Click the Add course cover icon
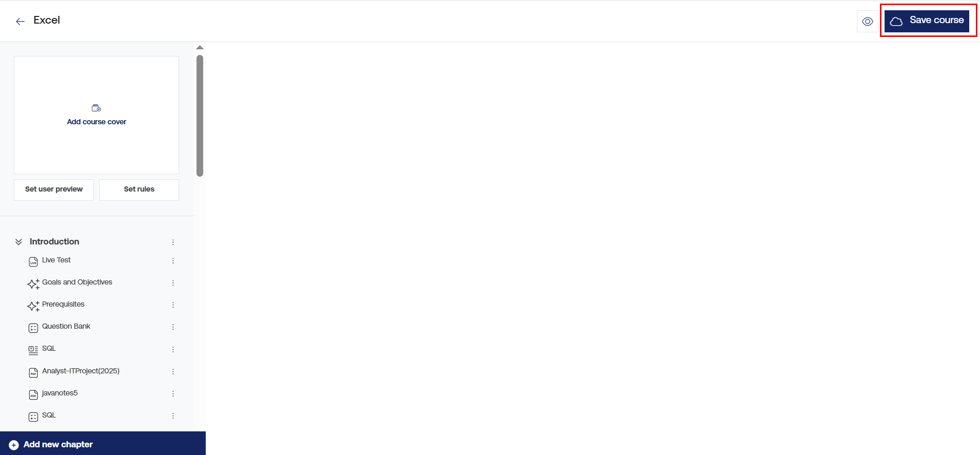 [96, 108]
